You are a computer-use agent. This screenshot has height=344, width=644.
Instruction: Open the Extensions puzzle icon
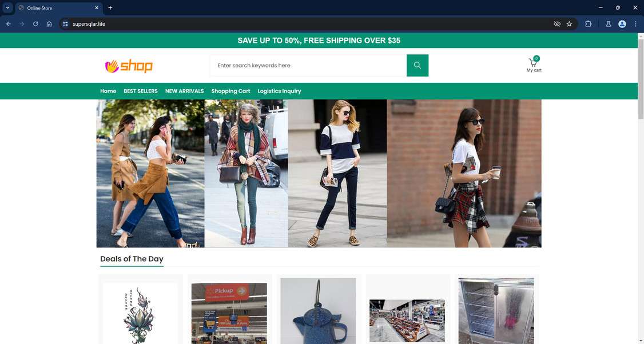point(588,24)
